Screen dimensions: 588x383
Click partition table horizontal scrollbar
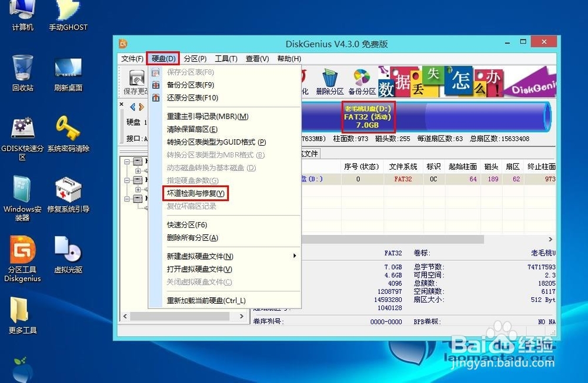point(393,239)
